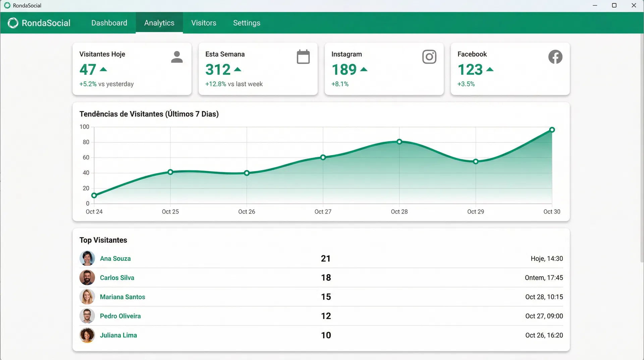The height and width of the screenshot is (360, 644).
Task: Maximize the RondaSocial window
Action: point(614,5)
